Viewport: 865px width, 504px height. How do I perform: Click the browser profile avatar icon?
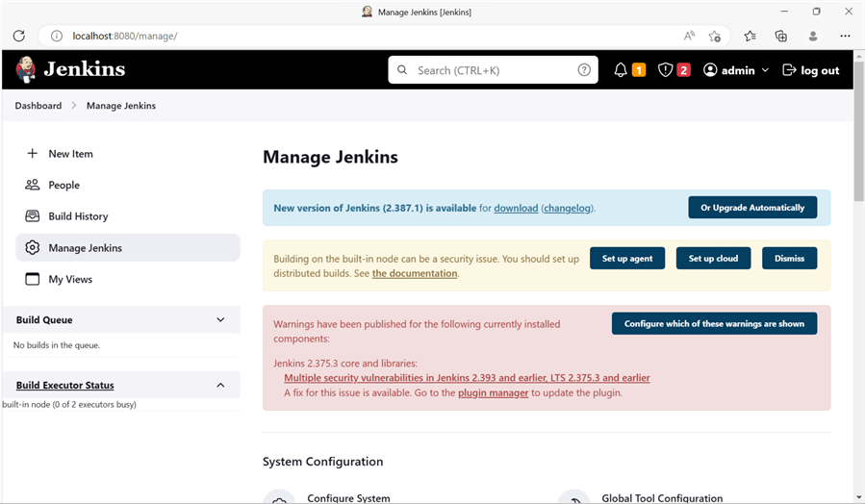(x=813, y=36)
